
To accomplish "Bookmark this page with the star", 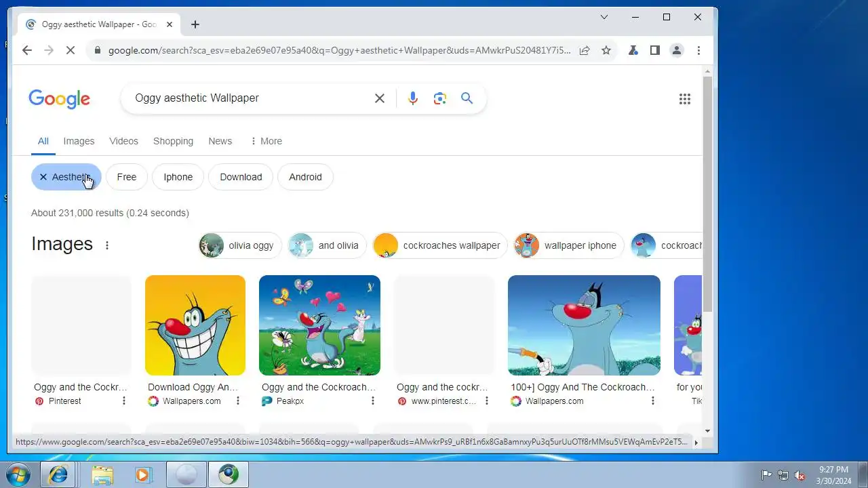I will tap(606, 50).
